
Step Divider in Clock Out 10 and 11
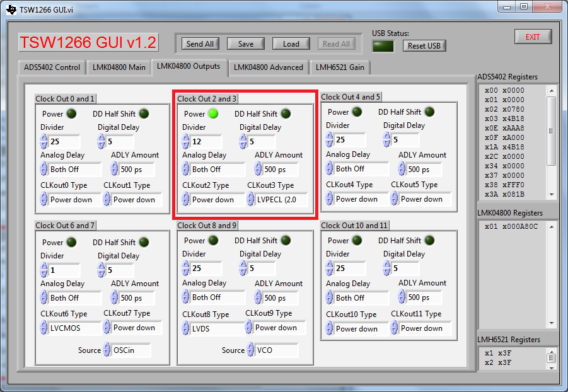329,268
